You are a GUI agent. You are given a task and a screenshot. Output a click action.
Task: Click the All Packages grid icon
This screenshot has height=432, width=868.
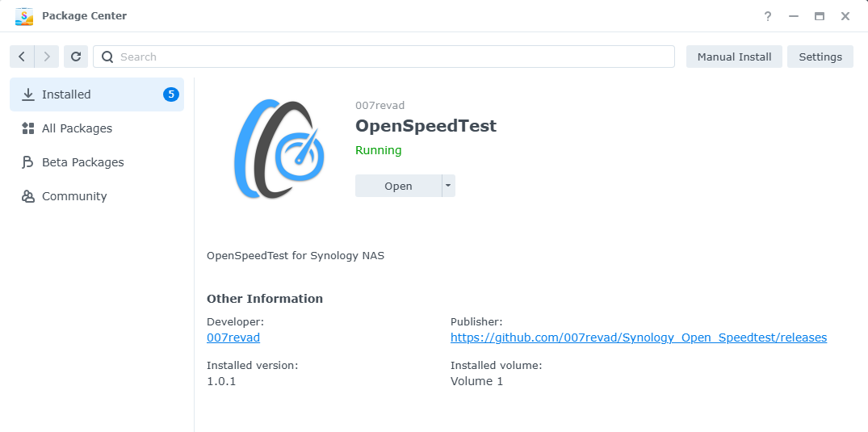(x=28, y=128)
